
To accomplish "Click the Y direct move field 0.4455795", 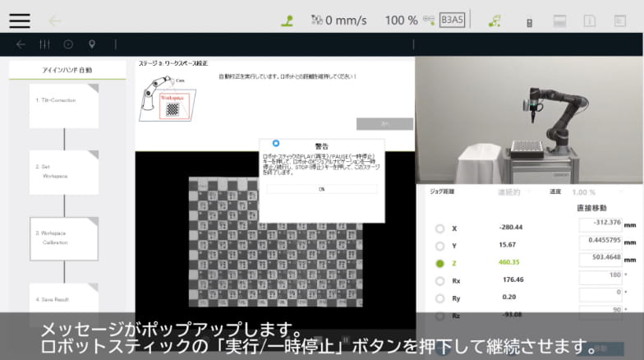I will pos(600,242).
